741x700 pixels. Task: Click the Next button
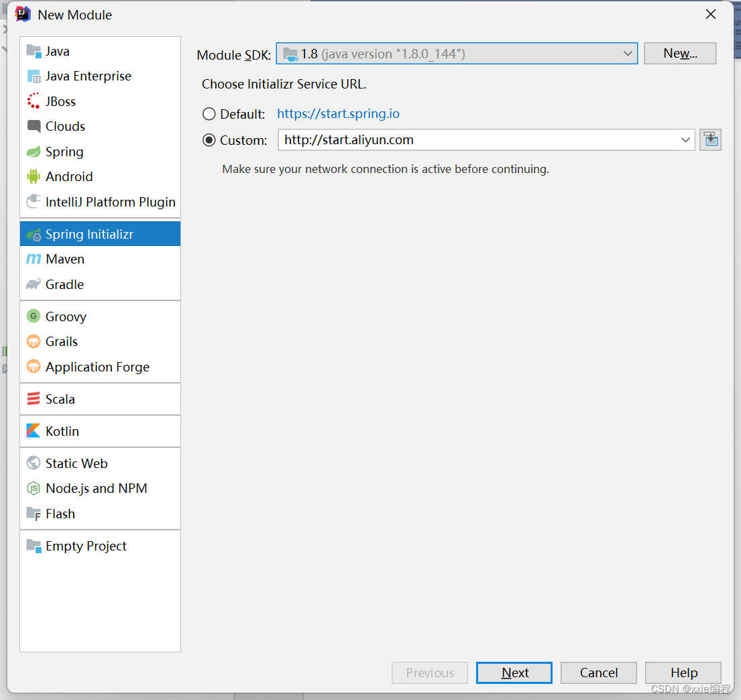(x=514, y=673)
